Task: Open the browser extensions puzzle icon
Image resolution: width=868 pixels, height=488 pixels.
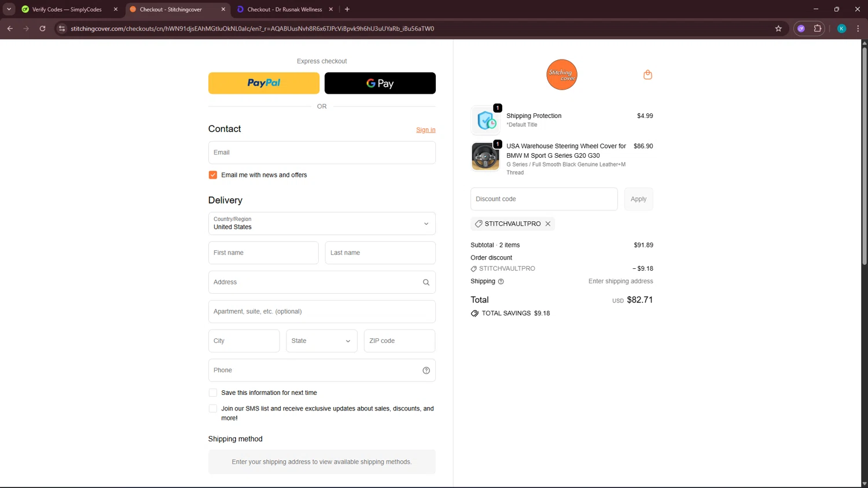Action: [817, 28]
